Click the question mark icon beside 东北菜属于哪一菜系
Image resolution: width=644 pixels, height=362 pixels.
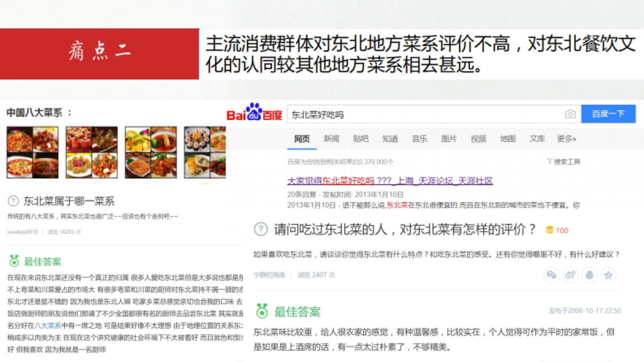13,201
